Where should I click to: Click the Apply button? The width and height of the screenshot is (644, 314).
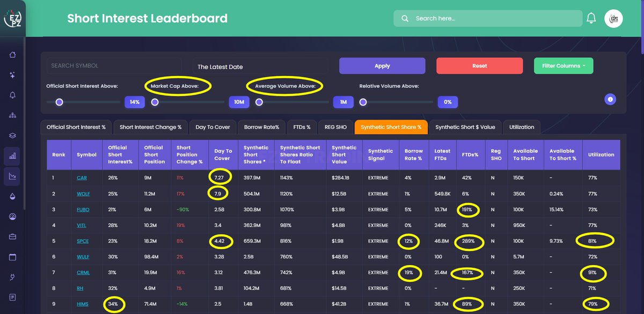(382, 66)
